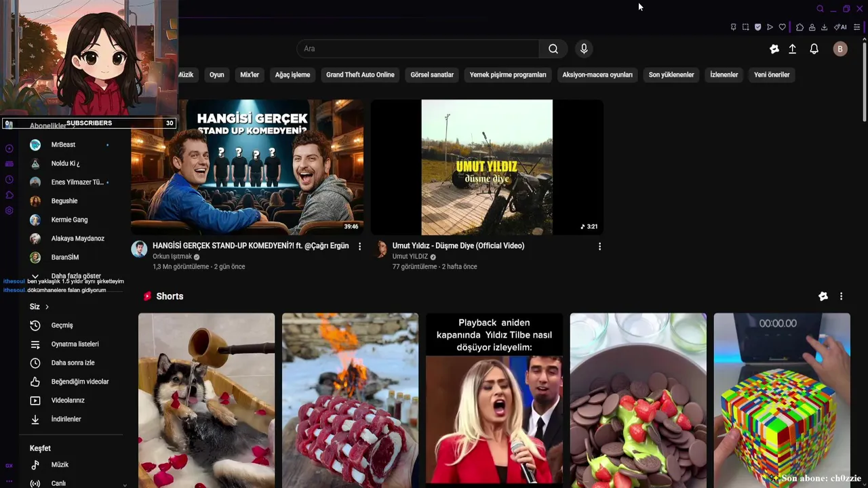Play Umut Yıldız Düşme Diye thumbnail
This screenshot has width=868, height=488.
pos(487,167)
